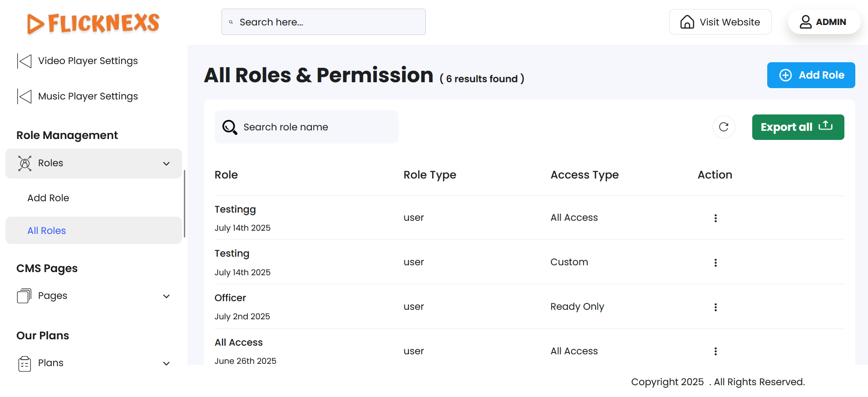The image size is (868, 397).
Task: Click the magnifier icon in role search
Action: [x=230, y=128]
